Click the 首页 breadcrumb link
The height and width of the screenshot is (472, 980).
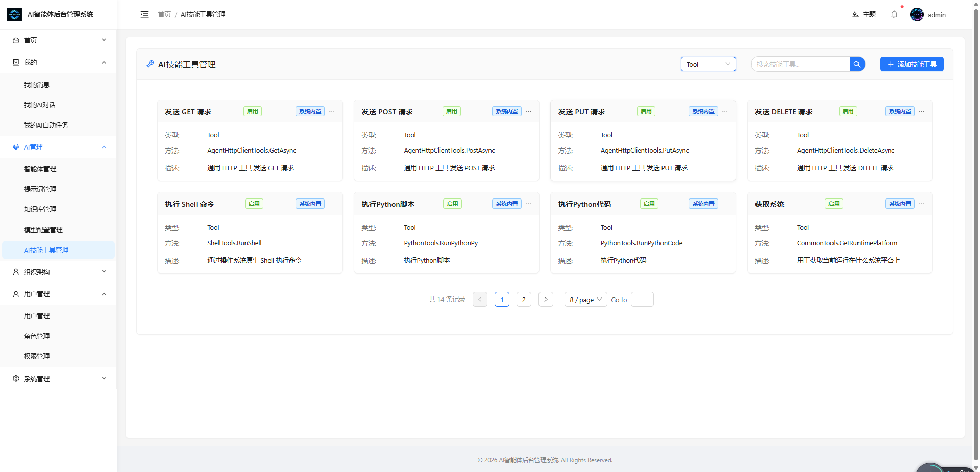[x=164, y=14]
